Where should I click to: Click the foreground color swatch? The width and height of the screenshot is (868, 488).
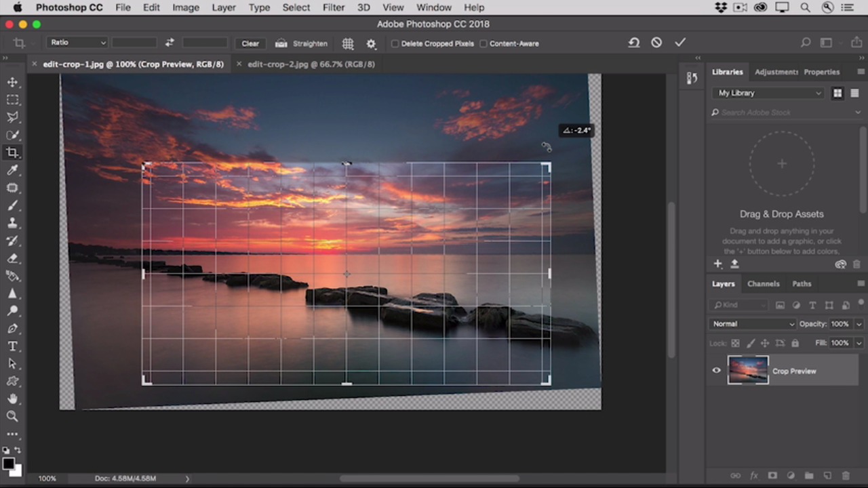pos(8,464)
